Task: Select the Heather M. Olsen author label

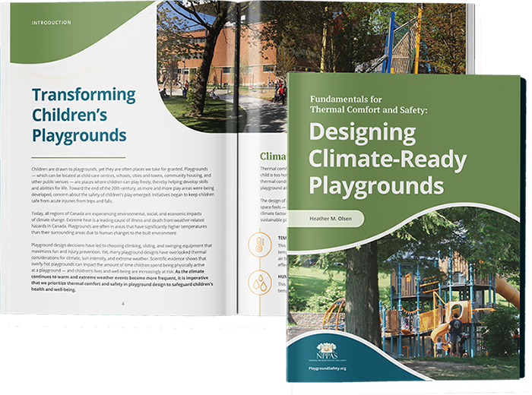Action: pyautogui.click(x=336, y=218)
